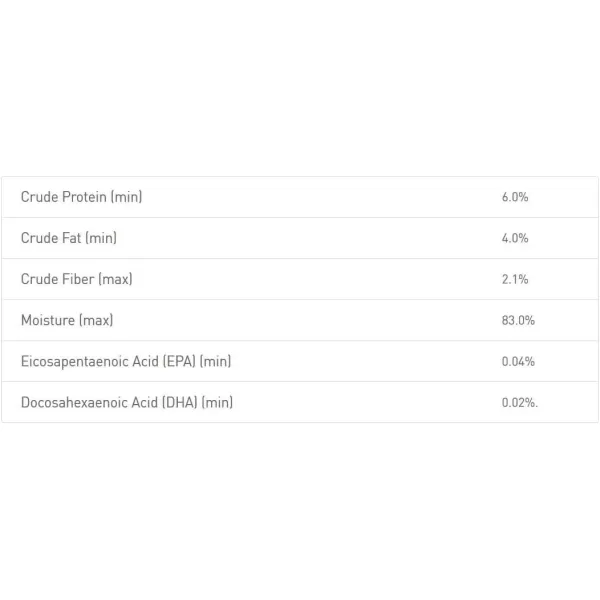Click the Moisture row label
600x600 pixels.
67,320
